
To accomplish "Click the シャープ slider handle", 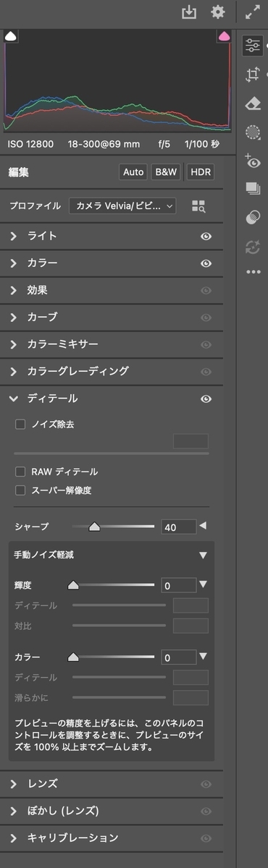I will click(x=94, y=527).
